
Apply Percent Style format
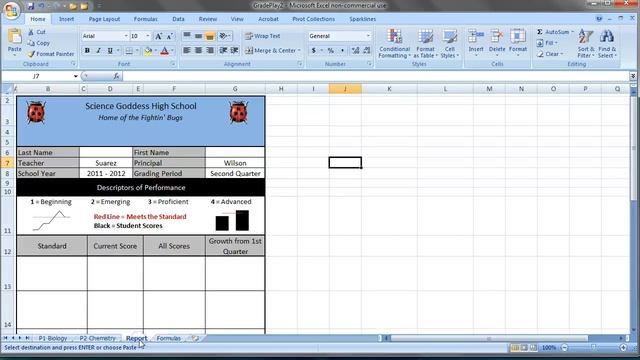(x=331, y=51)
